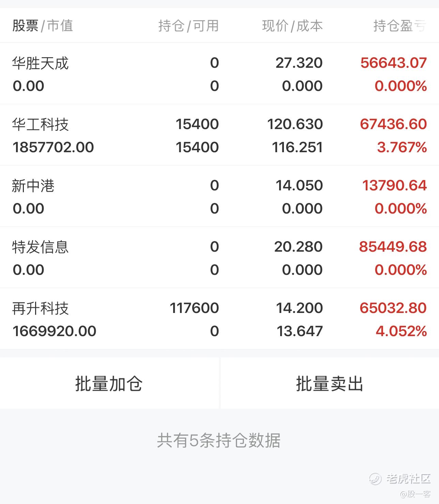Tap 华工科技 current price 120.630

(x=295, y=124)
